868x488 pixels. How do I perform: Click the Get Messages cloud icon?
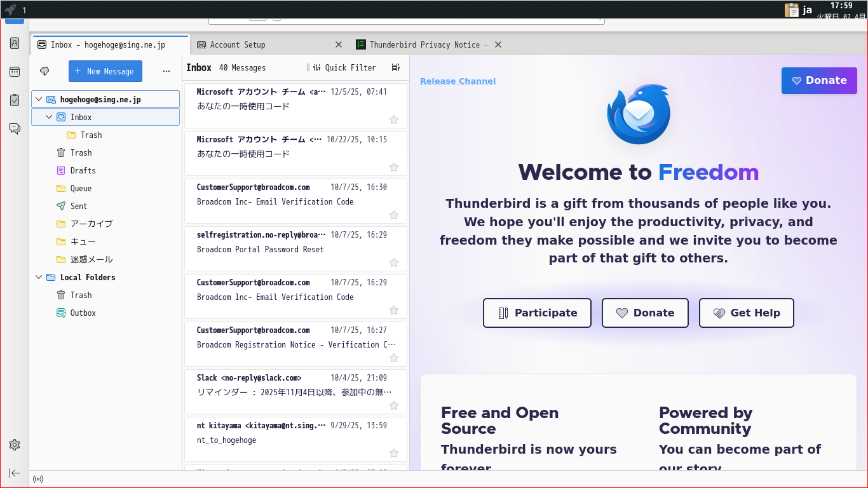pyautogui.click(x=44, y=71)
